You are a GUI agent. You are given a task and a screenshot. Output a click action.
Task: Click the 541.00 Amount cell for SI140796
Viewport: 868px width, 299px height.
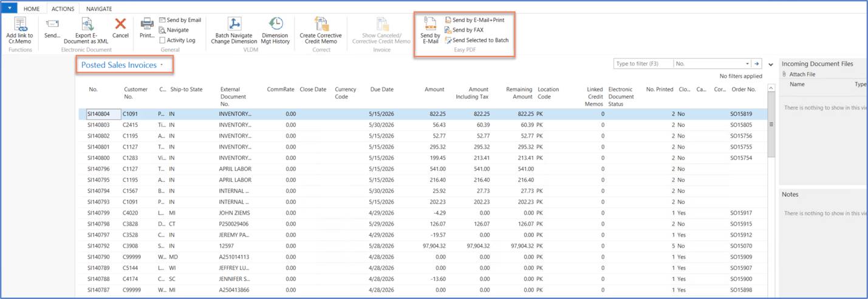(x=437, y=169)
